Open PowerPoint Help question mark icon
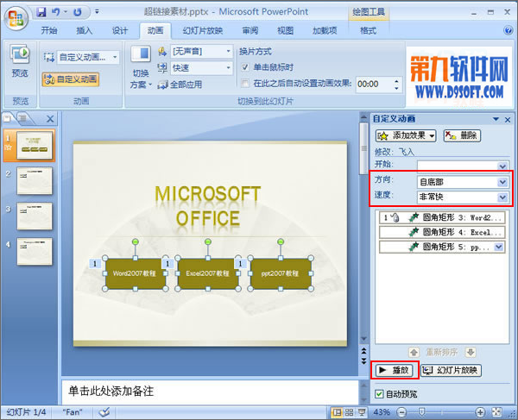518x420 pixels. [x=509, y=30]
